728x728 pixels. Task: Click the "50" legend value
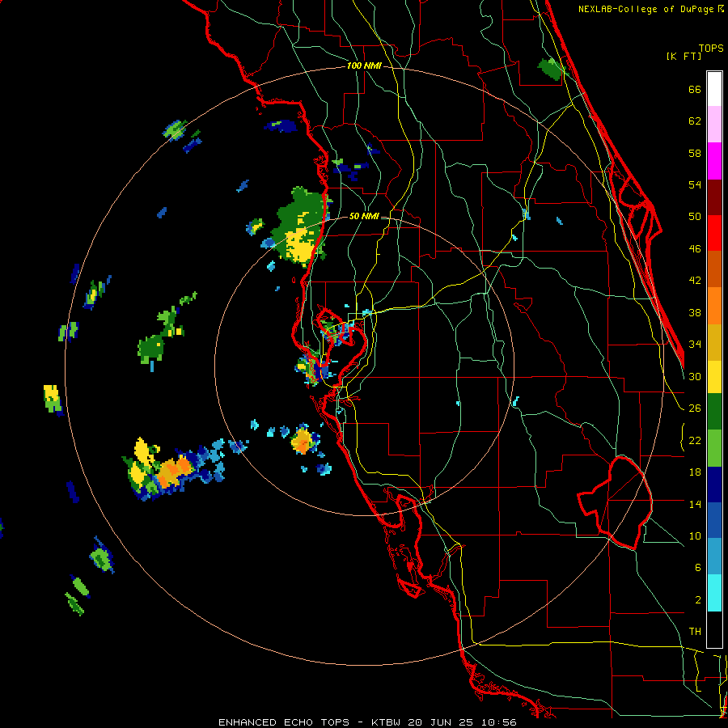click(x=695, y=217)
